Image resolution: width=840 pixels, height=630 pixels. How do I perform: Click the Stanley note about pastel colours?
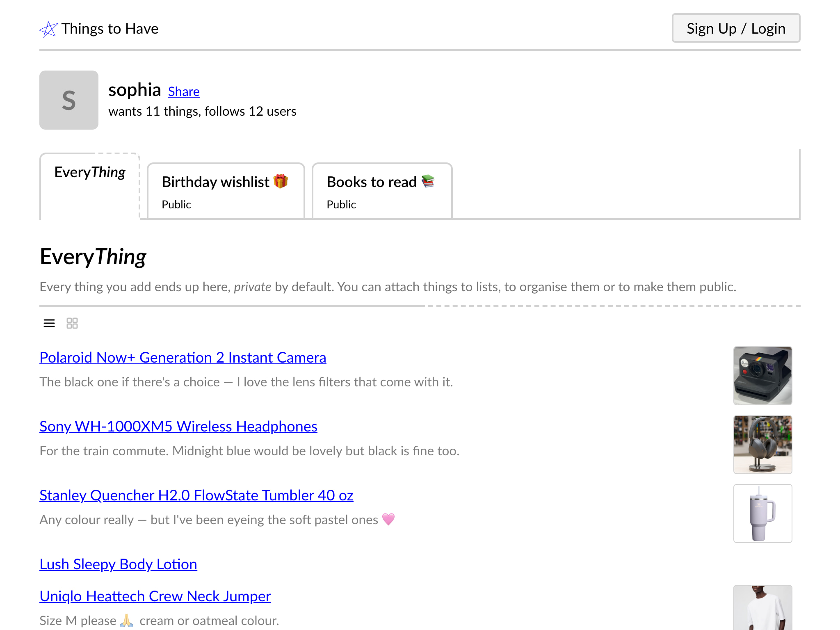click(x=217, y=520)
